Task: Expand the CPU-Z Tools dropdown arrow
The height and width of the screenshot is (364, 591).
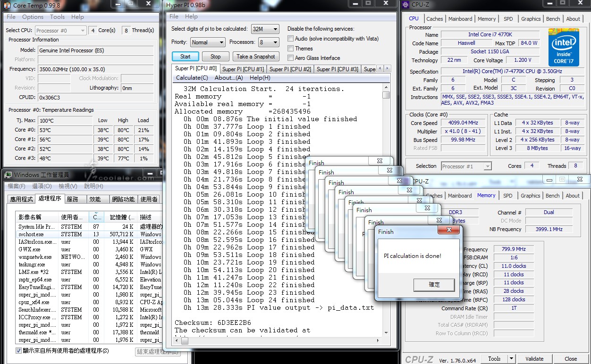Action: [x=511, y=359]
